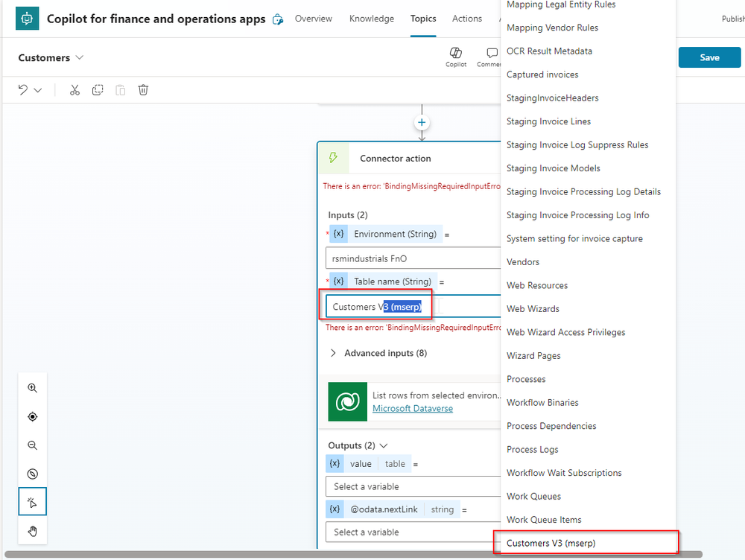
Task: Click the zoom out magnifier icon
Action: pyautogui.click(x=32, y=445)
